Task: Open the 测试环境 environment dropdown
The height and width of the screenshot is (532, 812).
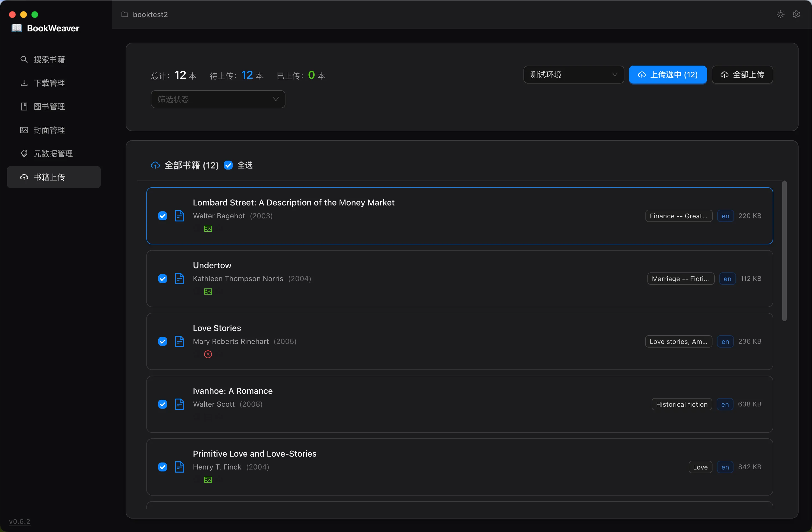Action: 573,75
